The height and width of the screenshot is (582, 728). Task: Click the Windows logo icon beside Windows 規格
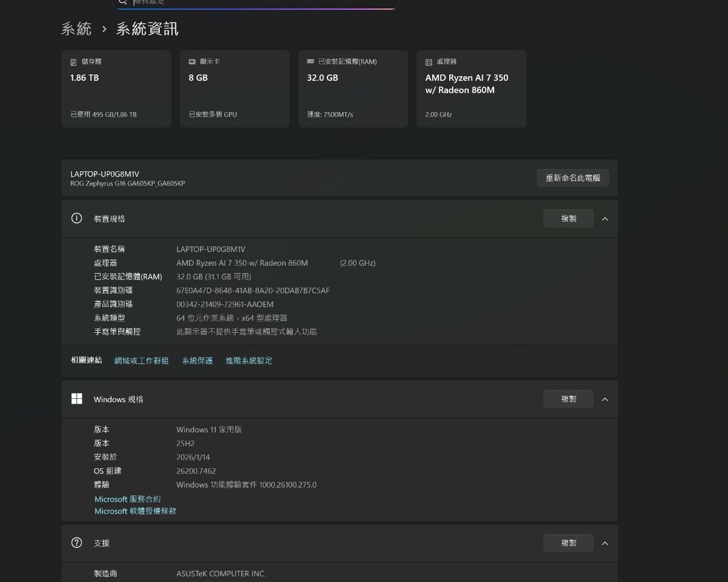(77, 399)
